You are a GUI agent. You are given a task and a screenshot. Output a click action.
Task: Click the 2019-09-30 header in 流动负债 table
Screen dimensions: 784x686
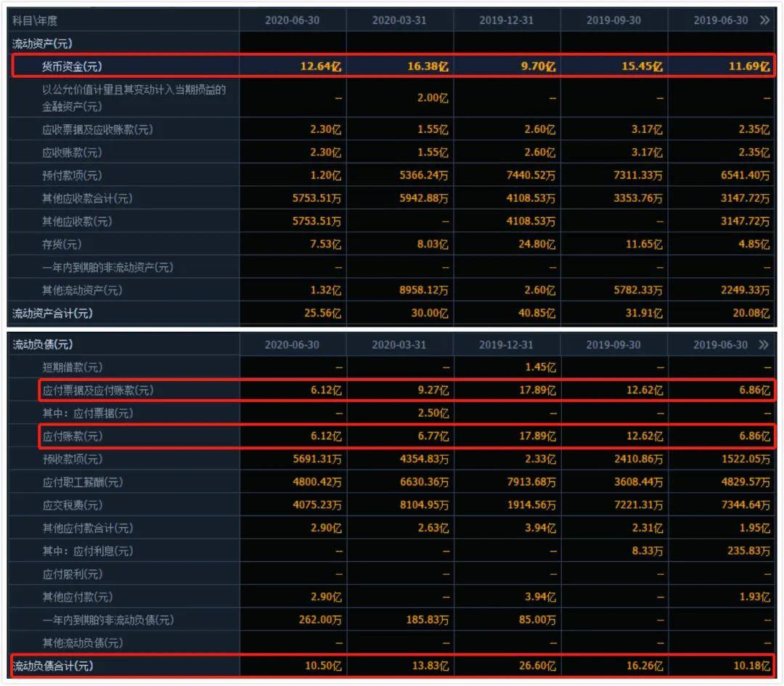[613, 345]
